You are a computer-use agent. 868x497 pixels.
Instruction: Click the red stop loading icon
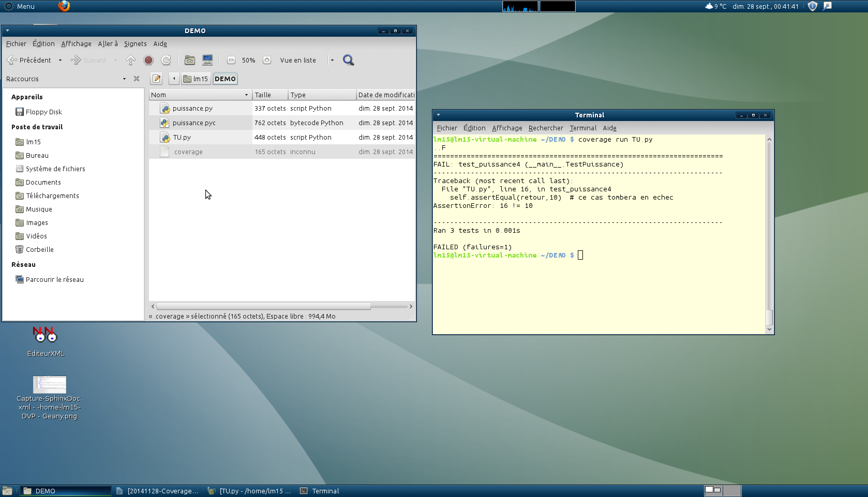(148, 60)
